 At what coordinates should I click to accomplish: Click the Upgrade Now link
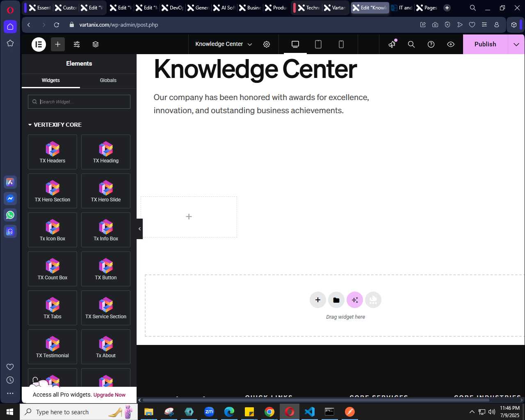(110, 395)
